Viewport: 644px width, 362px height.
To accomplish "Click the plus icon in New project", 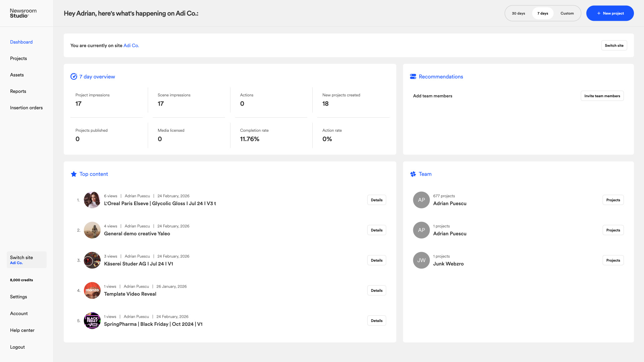I will click(599, 13).
